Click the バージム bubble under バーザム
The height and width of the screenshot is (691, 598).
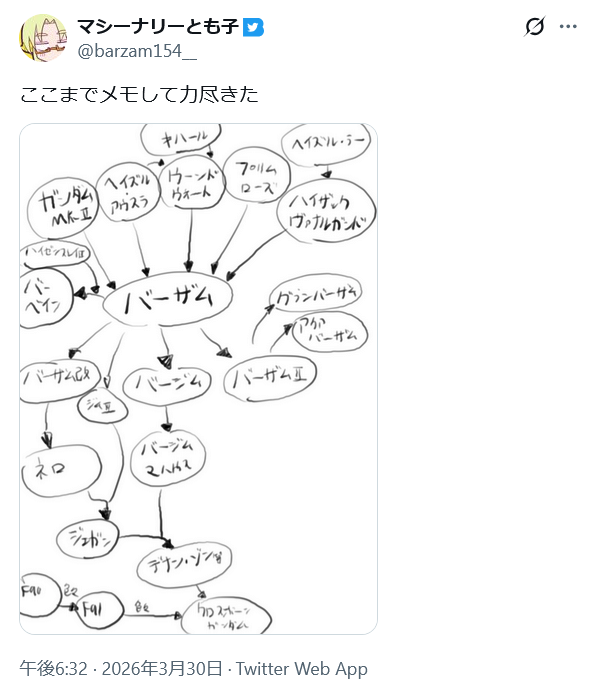(167, 384)
